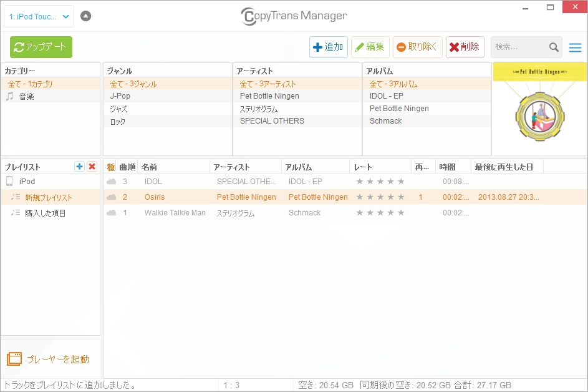Click cloud icon of Osiris track

click(112, 197)
